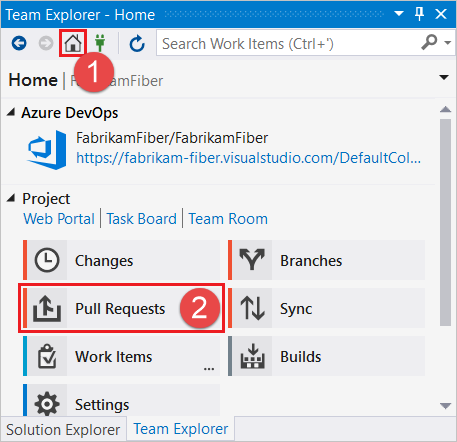Viewport: 457px width, 442px height.
Task: Switch to the Solution Explorer tab
Action: [x=63, y=429]
